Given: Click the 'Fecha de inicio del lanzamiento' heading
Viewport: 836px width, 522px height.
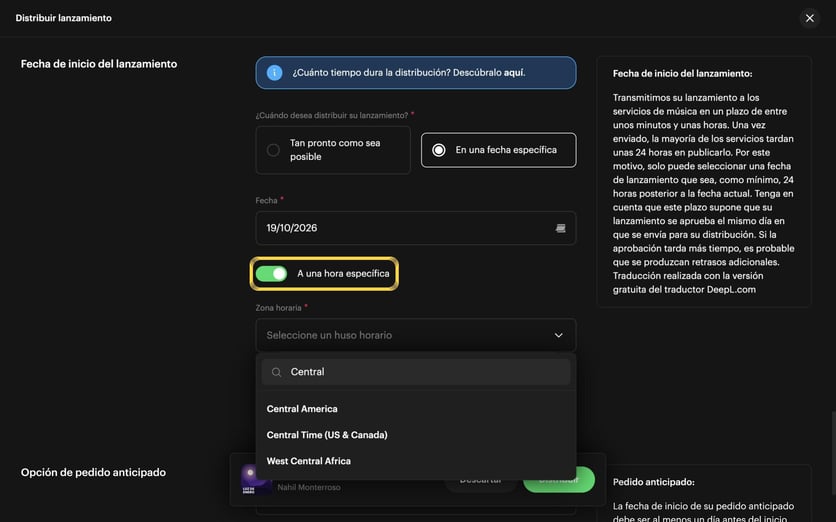Looking at the screenshot, I should [x=99, y=64].
